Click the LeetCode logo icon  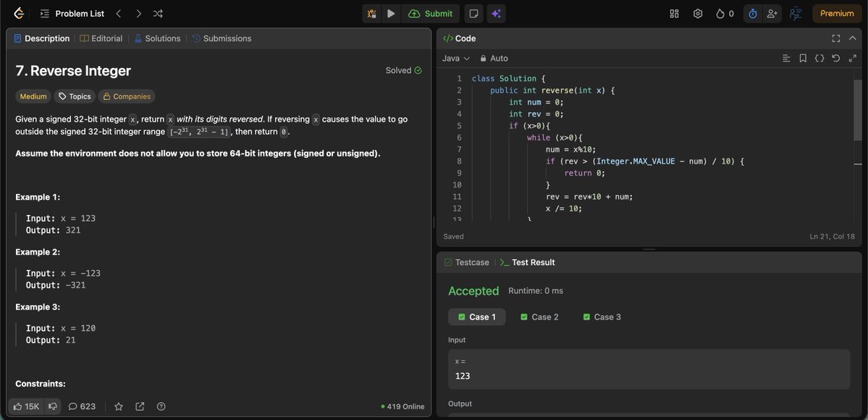19,13
